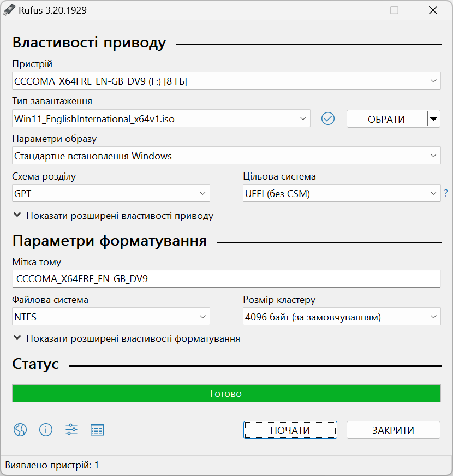The width and height of the screenshot is (453, 476).
Task: Open the Файлова система NTFS dropdown
Action: [x=111, y=317]
